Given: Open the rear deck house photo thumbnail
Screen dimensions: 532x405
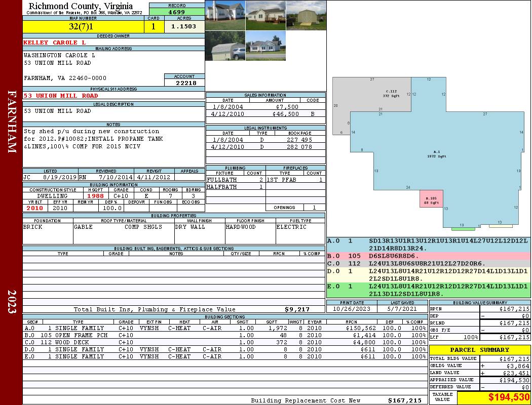Looking at the screenshot, I should click(x=265, y=16).
